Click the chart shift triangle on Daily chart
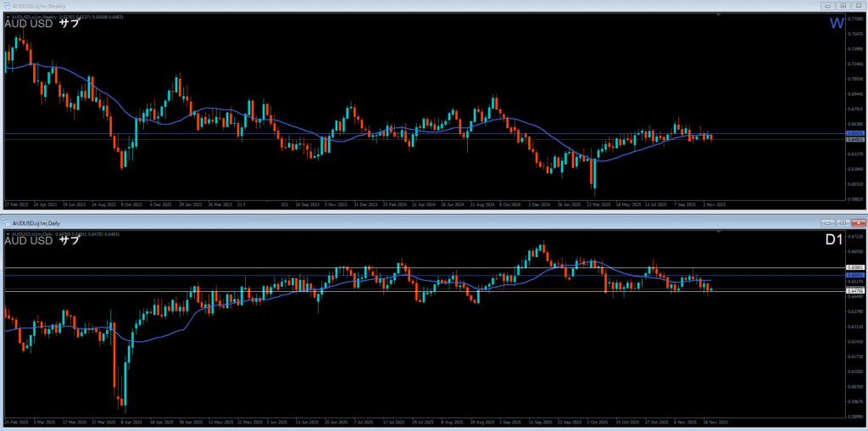The image size is (868, 431). coord(721,230)
